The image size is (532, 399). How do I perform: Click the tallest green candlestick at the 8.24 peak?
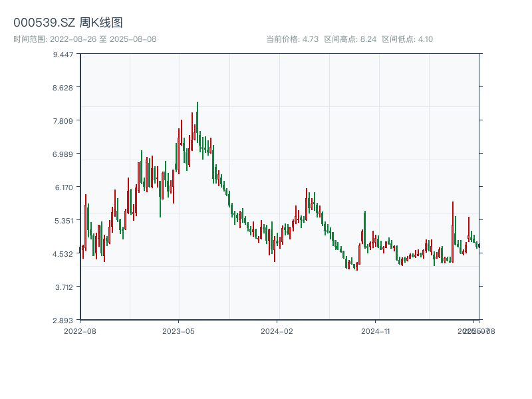pyautogui.click(x=198, y=122)
